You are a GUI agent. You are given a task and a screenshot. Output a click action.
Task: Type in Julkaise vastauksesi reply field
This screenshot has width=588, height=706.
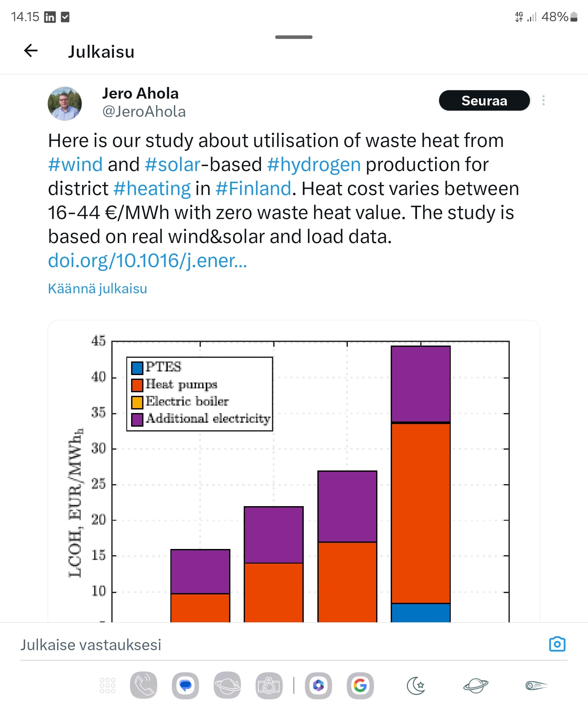click(235, 645)
